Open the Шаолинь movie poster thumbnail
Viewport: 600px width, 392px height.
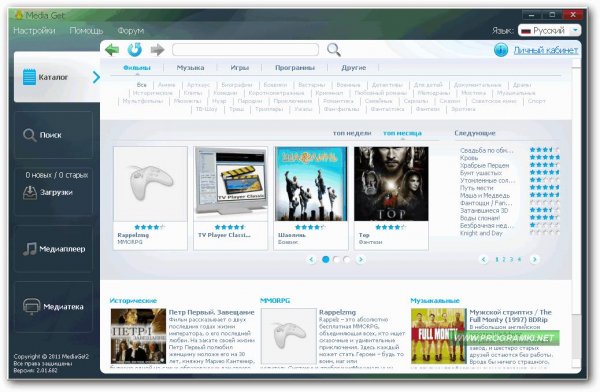click(x=311, y=184)
